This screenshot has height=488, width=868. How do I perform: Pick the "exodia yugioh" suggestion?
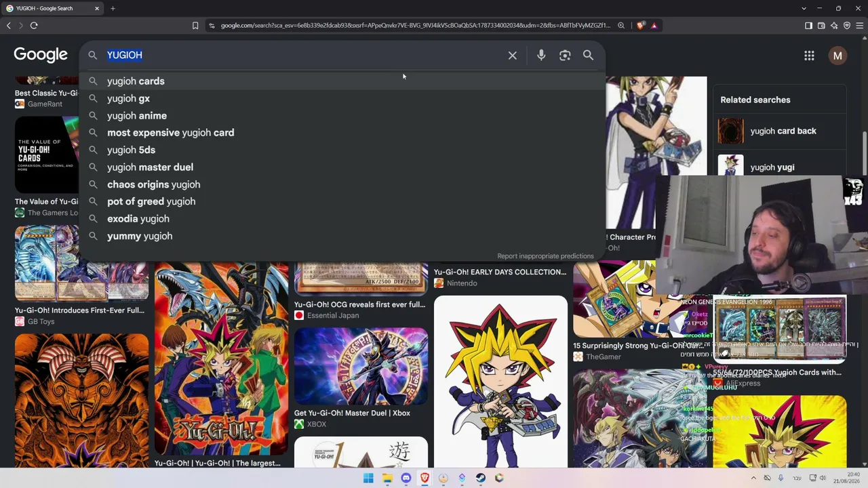(x=342, y=219)
